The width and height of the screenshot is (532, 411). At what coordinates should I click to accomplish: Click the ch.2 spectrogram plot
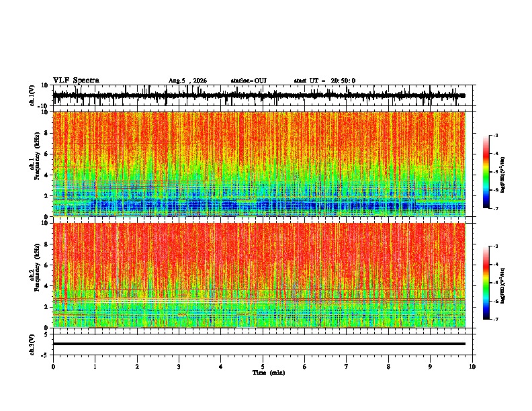pyautogui.click(x=259, y=275)
